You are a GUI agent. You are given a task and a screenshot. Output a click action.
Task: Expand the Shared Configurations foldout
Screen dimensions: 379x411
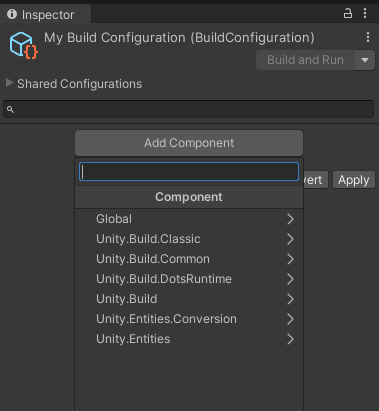point(9,83)
